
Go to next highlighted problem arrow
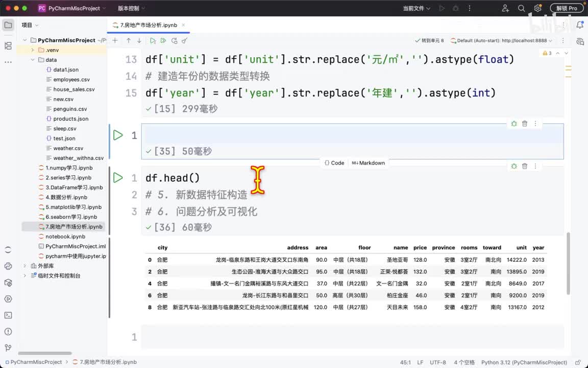click(566, 53)
